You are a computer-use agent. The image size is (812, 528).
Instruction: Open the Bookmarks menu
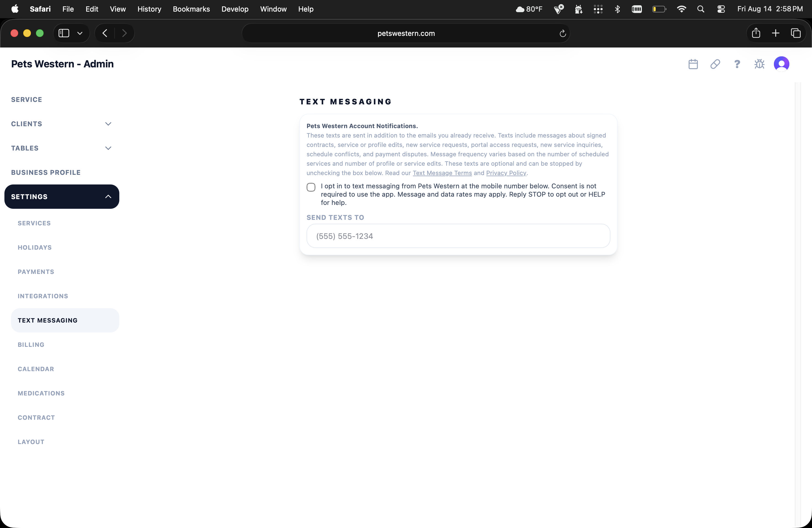pyautogui.click(x=191, y=9)
